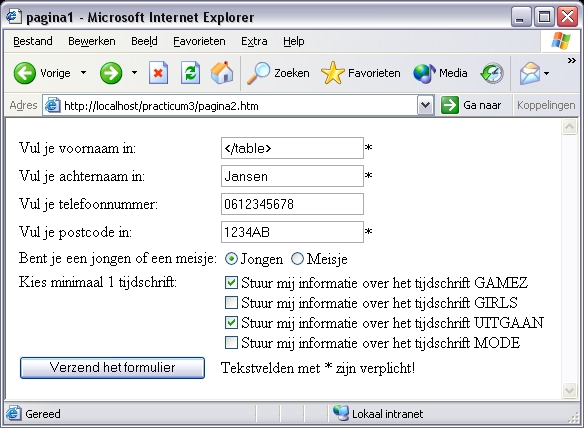The image size is (584, 428).
Task: Uncheck the tijdschrift GAMEZ checkbox
Action: pyautogui.click(x=231, y=282)
